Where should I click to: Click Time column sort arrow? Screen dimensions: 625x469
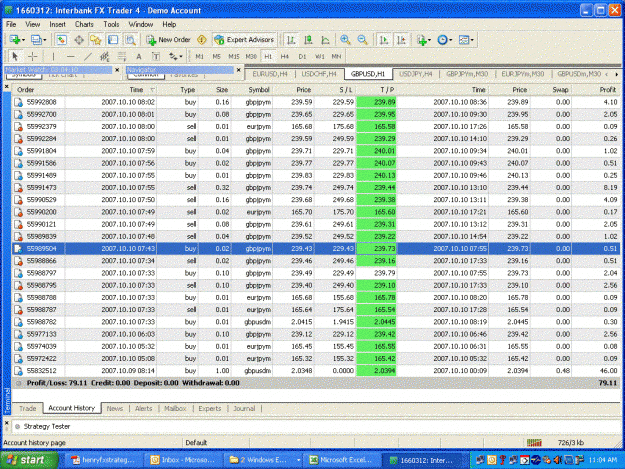pyautogui.click(x=152, y=90)
